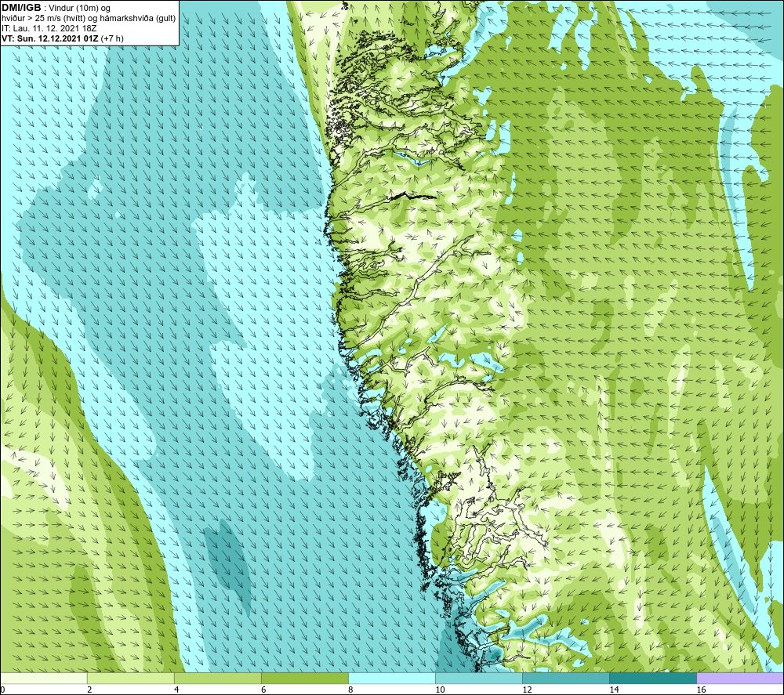Click the "(+7 h)" forecast offset text
784x695 pixels.
point(112,38)
